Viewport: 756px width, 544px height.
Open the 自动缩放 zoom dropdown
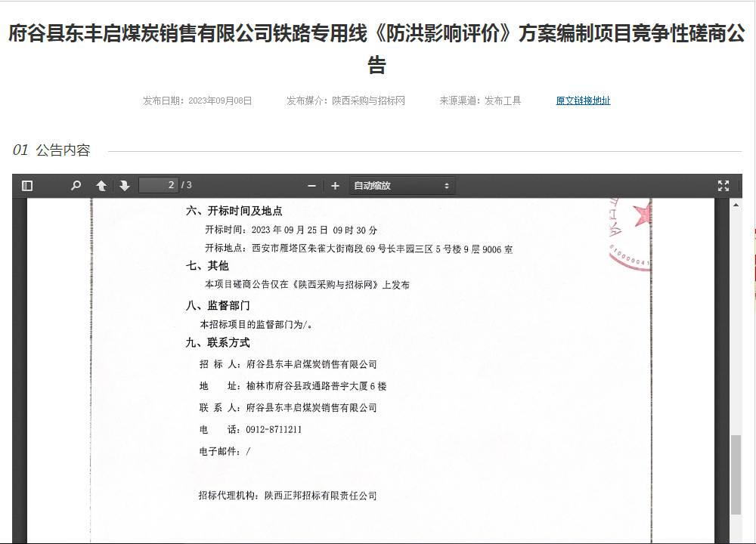tap(402, 186)
